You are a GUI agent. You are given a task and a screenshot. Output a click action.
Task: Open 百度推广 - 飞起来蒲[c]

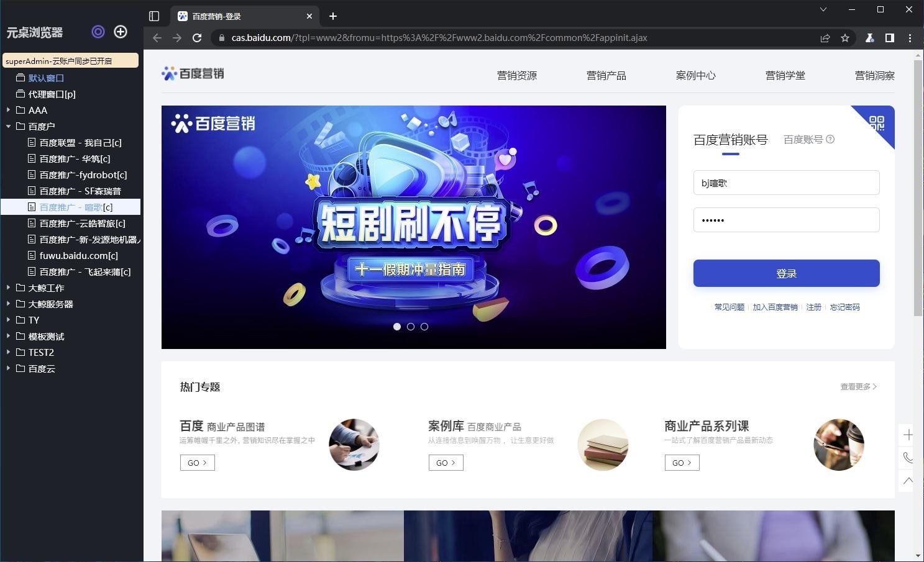click(85, 271)
